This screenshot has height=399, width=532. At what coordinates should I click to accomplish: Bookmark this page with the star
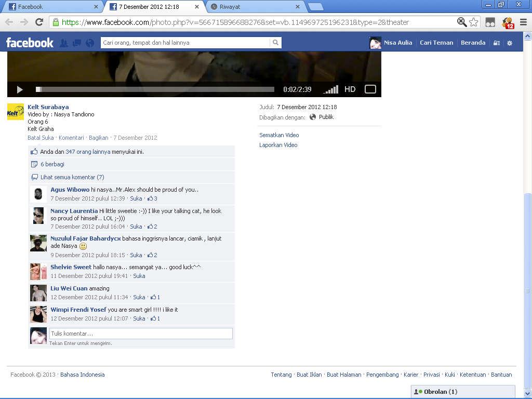[x=474, y=22]
